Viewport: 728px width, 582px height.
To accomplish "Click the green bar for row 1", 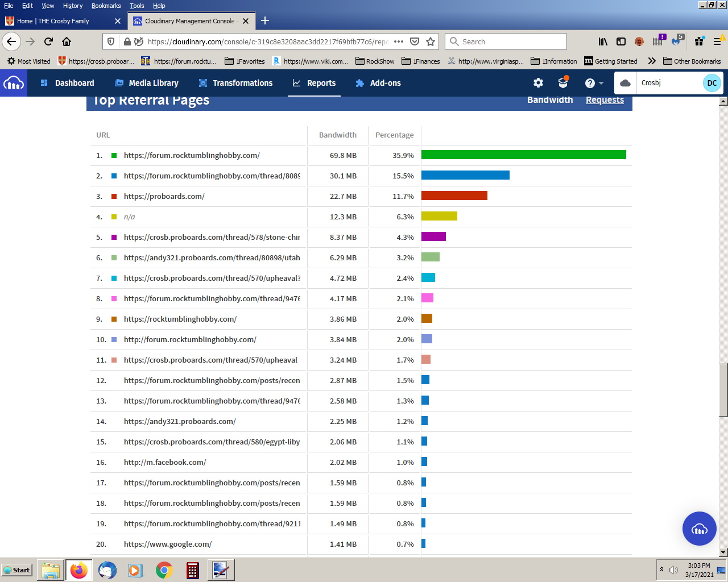I will click(x=523, y=155).
